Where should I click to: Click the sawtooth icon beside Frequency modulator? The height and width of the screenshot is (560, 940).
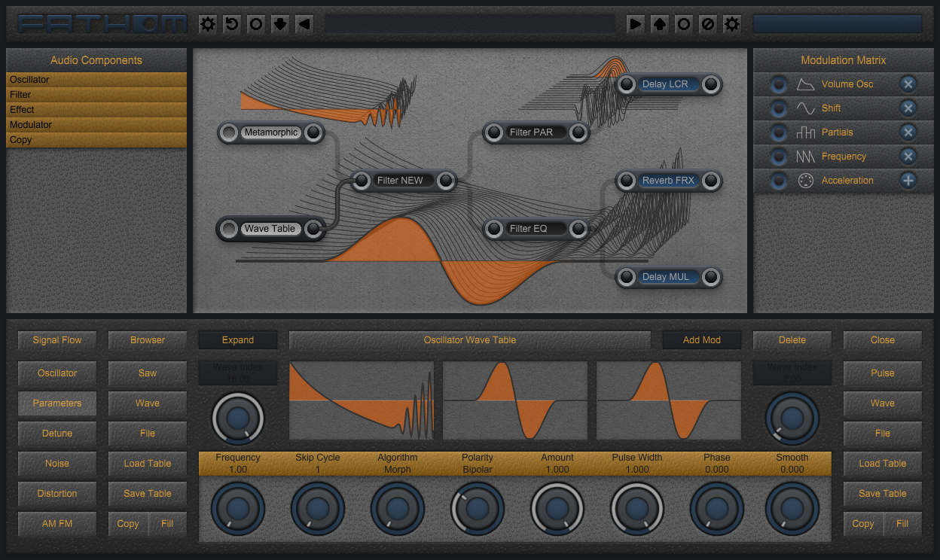[806, 157]
